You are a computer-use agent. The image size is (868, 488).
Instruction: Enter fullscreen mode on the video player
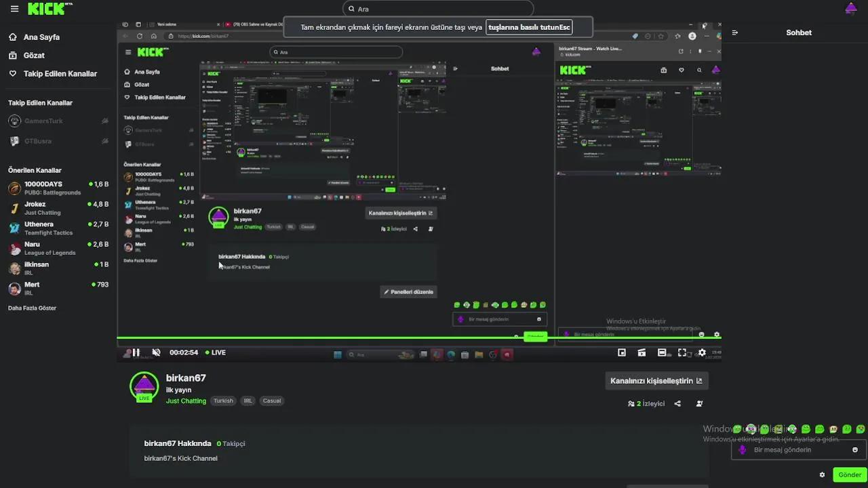click(682, 352)
